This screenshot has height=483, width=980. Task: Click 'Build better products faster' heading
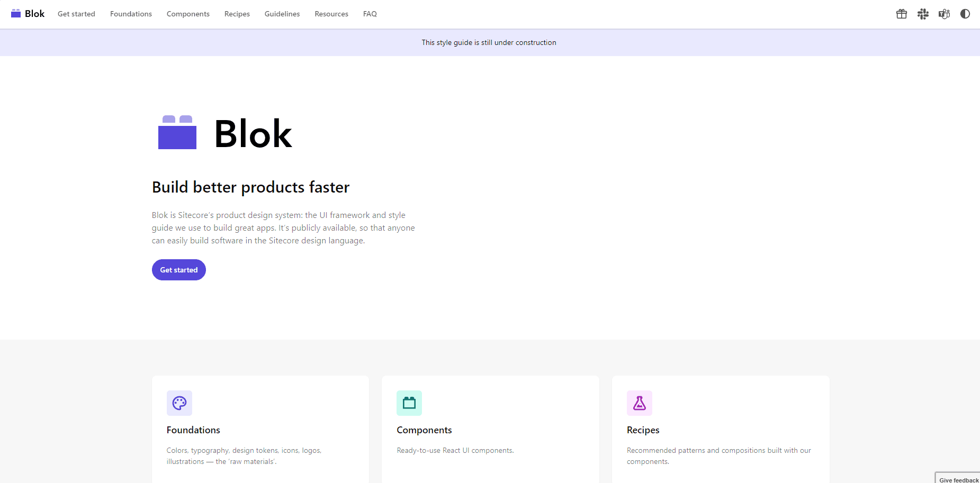(250, 187)
